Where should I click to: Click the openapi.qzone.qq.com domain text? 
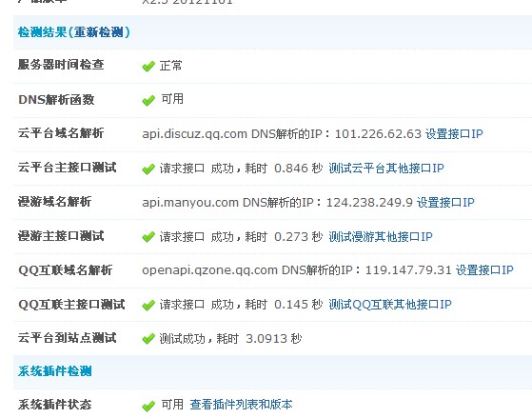pos(209,270)
